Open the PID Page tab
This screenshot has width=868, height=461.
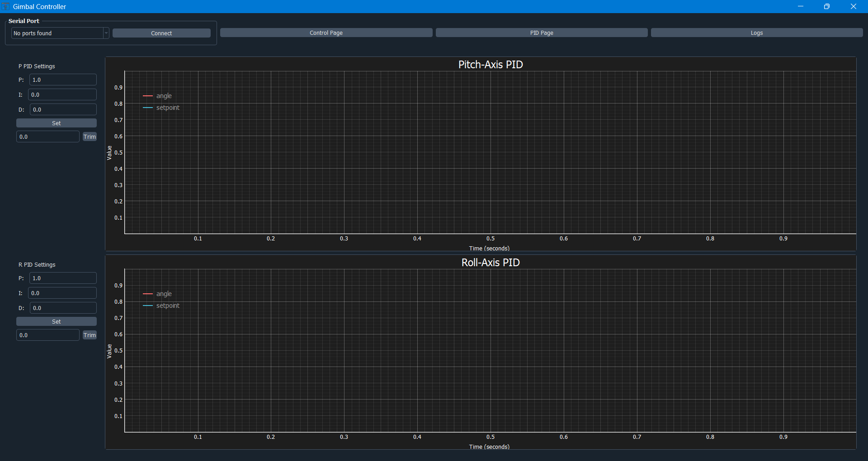pos(541,33)
